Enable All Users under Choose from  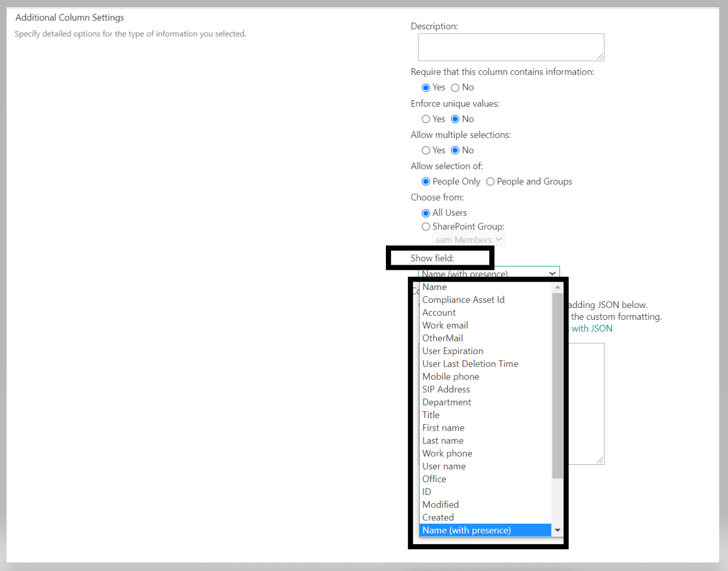pyautogui.click(x=426, y=212)
